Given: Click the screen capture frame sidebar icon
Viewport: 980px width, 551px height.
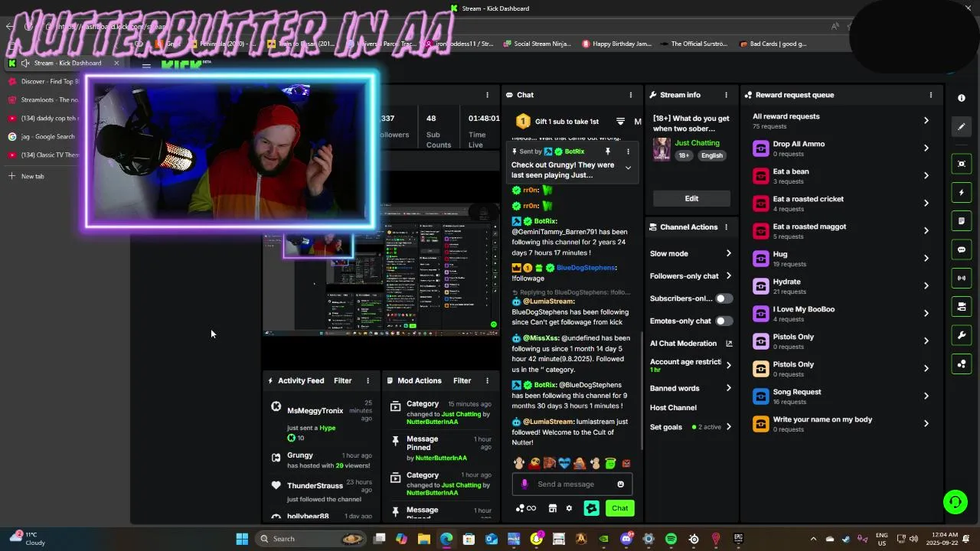Looking at the screenshot, I should tap(962, 164).
